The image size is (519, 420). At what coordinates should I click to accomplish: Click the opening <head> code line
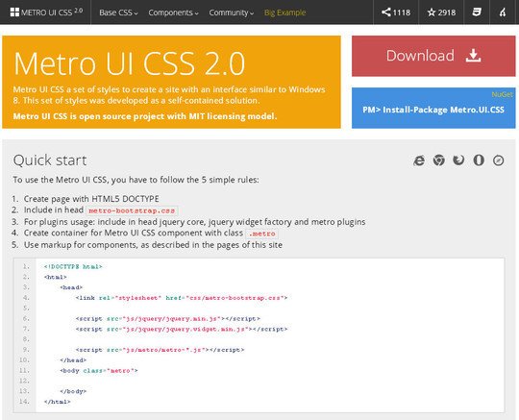tap(71, 287)
